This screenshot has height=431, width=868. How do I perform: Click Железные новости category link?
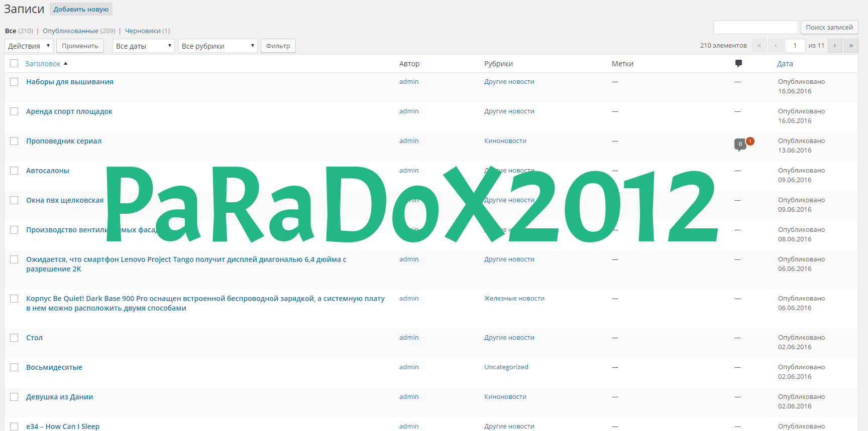pos(514,298)
